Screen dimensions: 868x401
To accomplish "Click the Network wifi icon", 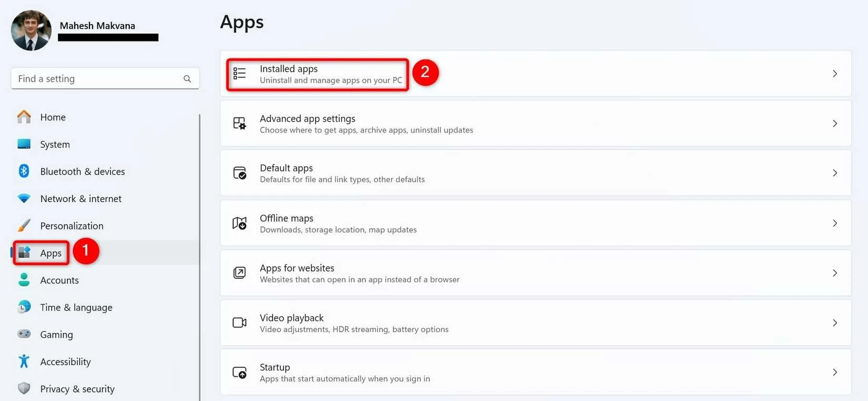I will click(24, 198).
